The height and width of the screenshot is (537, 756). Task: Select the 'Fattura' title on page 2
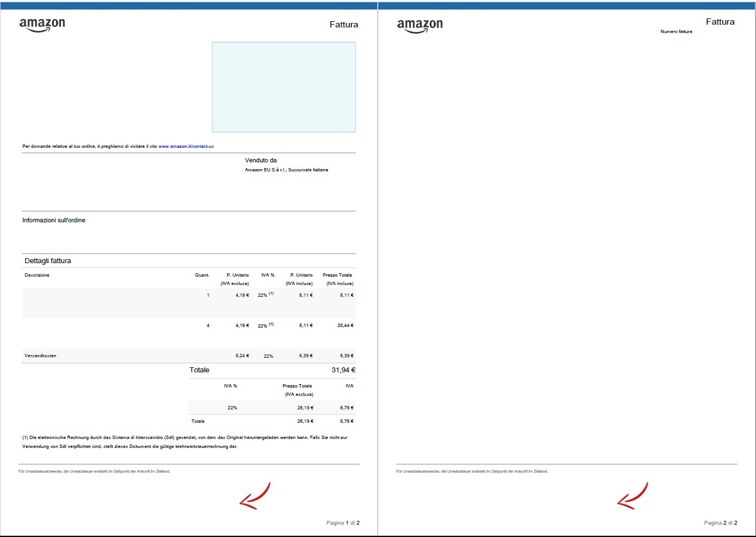tap(720, 22)
